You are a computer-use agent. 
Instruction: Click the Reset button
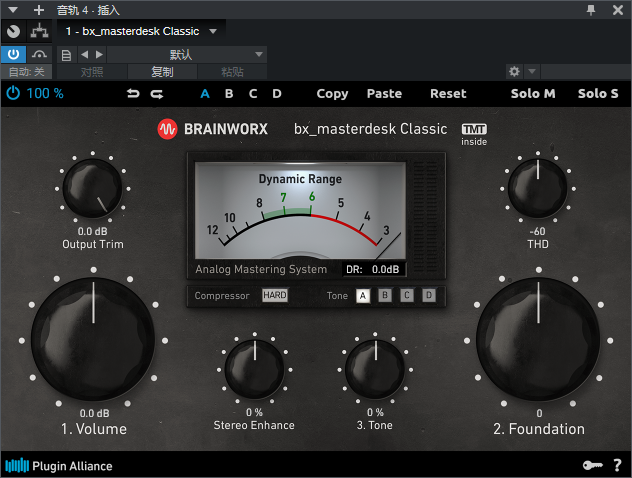[x=448, y=94]
